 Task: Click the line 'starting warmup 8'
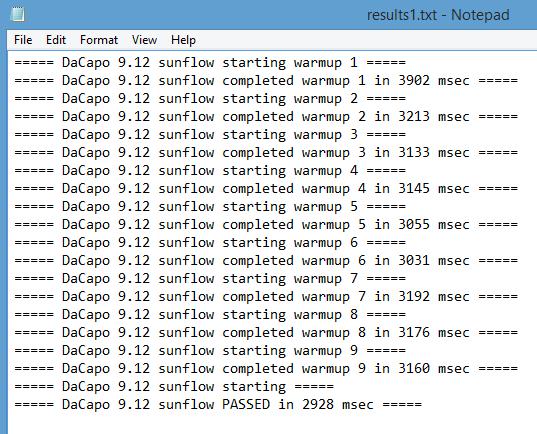(x=210, y=314)
